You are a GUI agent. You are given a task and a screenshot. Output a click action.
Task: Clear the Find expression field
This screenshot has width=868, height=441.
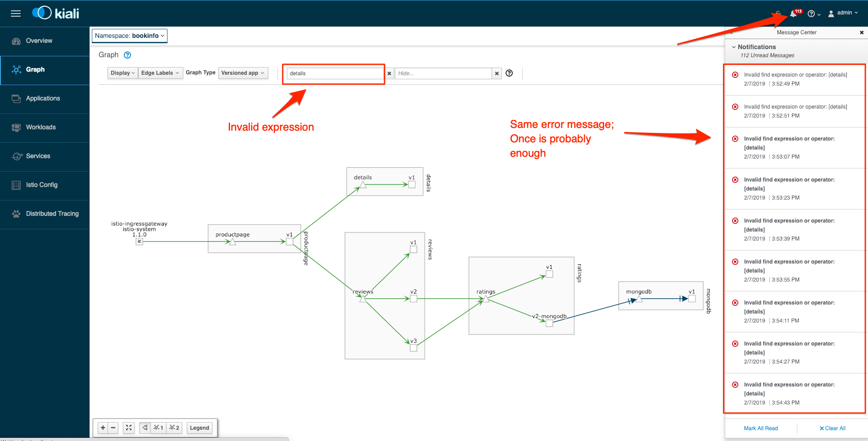point(389,73)
